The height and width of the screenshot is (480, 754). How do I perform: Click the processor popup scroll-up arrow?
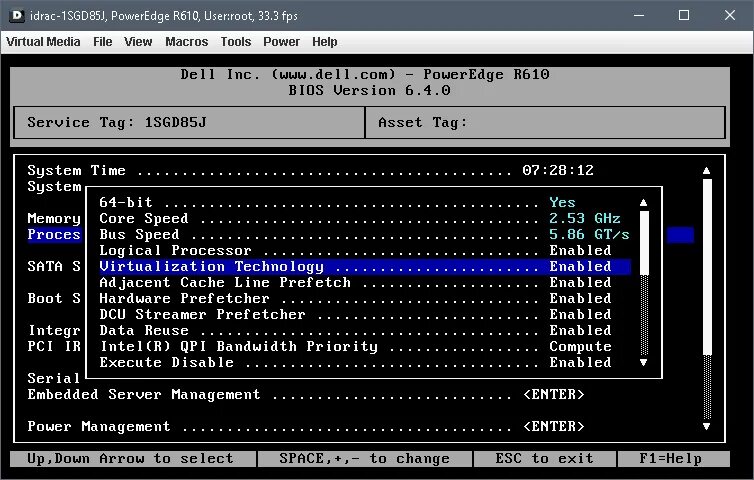[643, 202]
